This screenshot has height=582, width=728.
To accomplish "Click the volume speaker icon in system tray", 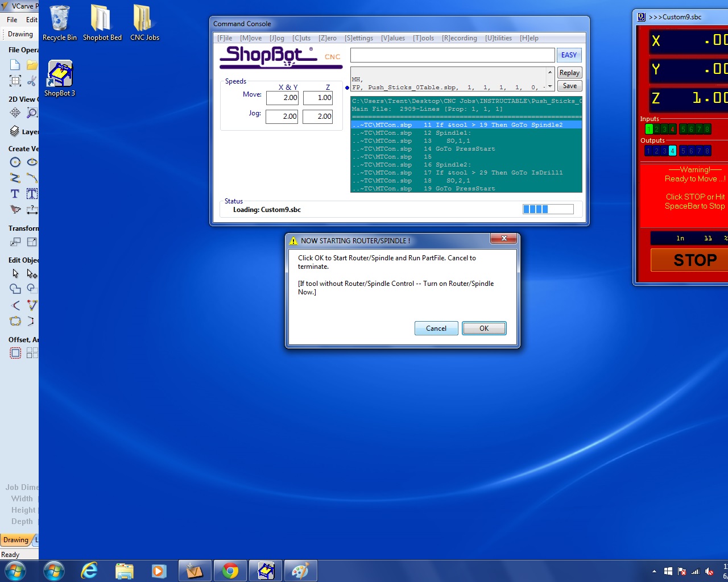I will pos(709,571).
